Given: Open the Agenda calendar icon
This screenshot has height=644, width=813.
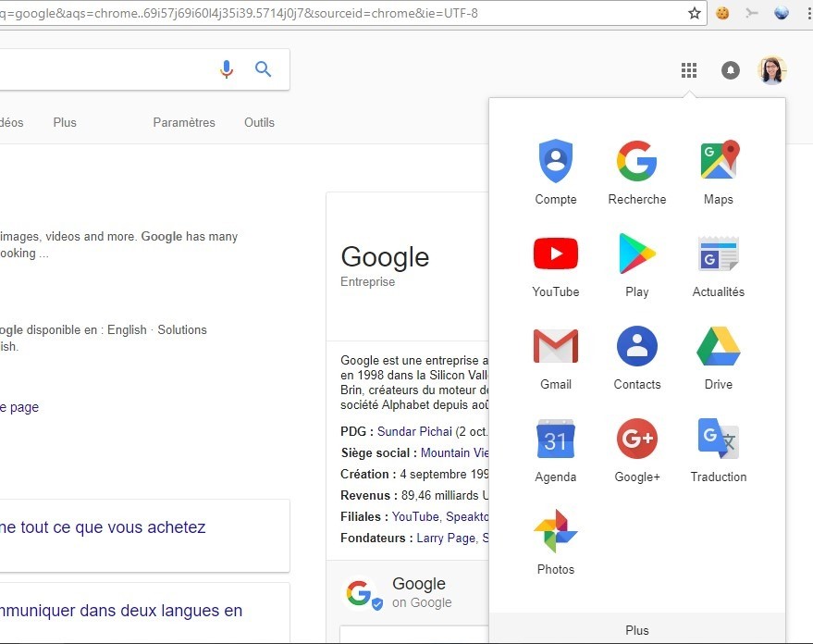Looking at the screenshot, I should tap(555, 440).
